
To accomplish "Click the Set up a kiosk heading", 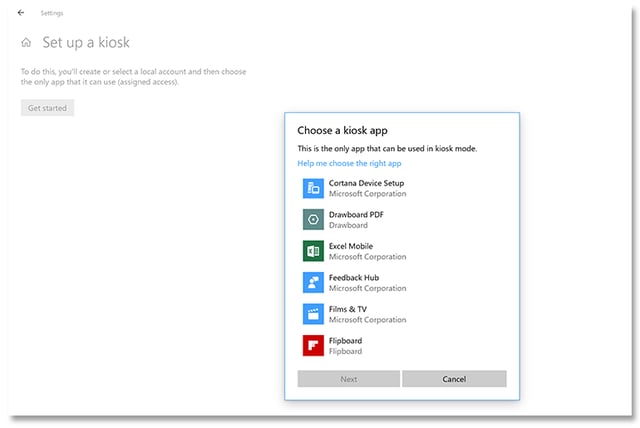I will [x=86, y=42].
